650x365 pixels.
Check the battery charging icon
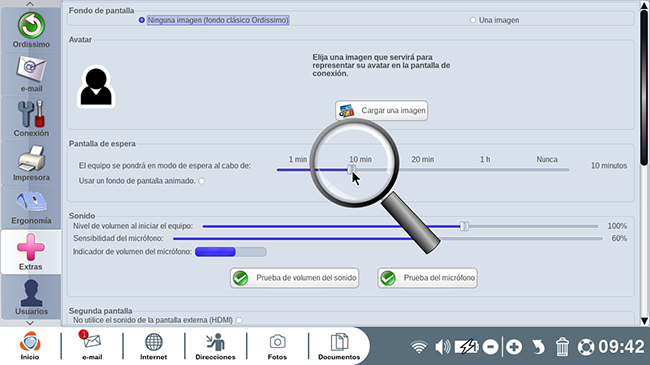point(467,347)
